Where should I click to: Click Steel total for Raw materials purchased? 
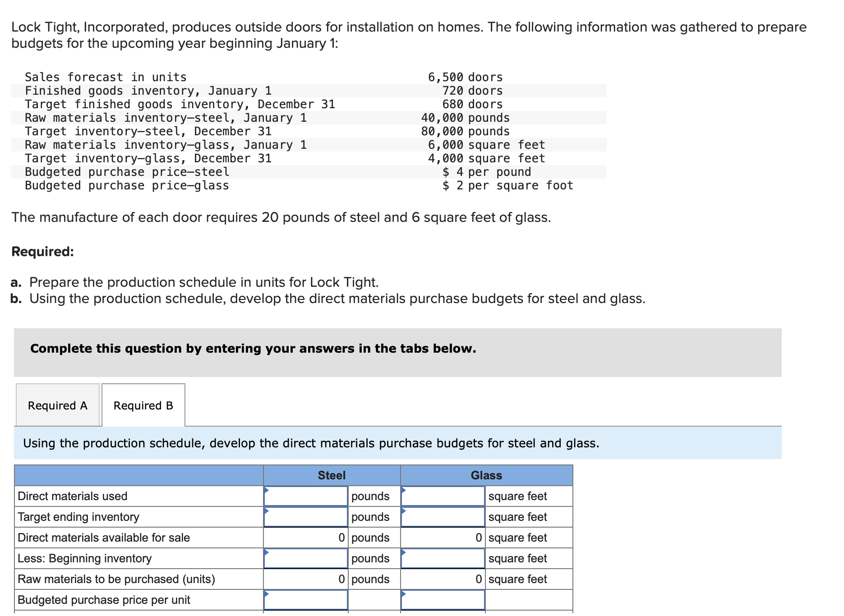click(306, 579)
